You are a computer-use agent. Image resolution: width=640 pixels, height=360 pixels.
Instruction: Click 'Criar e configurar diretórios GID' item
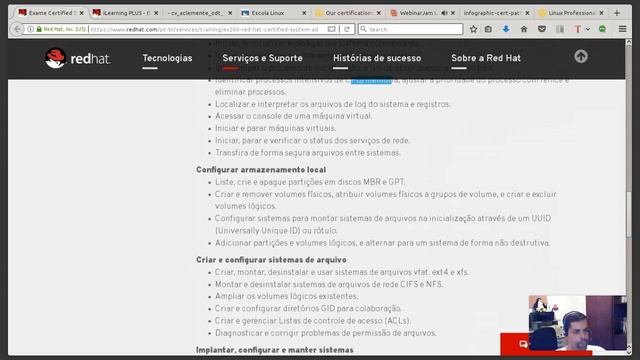[x=308, y=309]
